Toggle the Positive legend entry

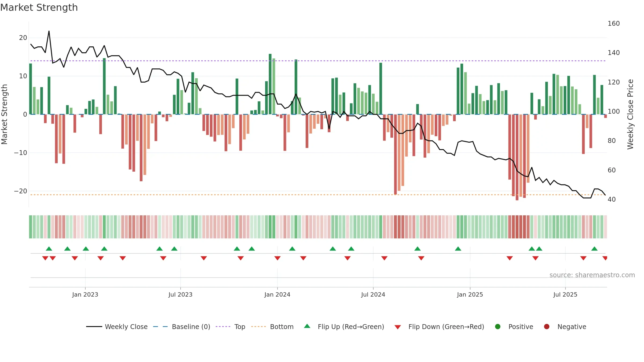(x=514, y=327)
